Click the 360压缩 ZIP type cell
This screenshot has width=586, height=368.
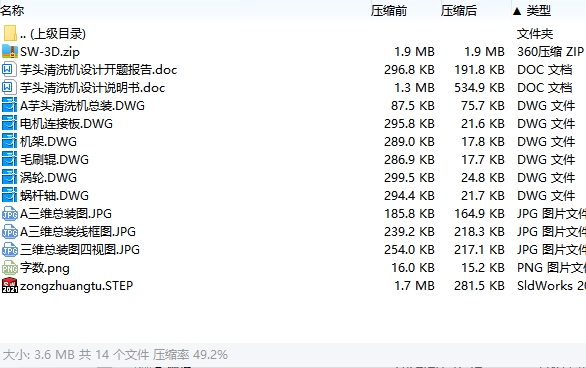550,52
